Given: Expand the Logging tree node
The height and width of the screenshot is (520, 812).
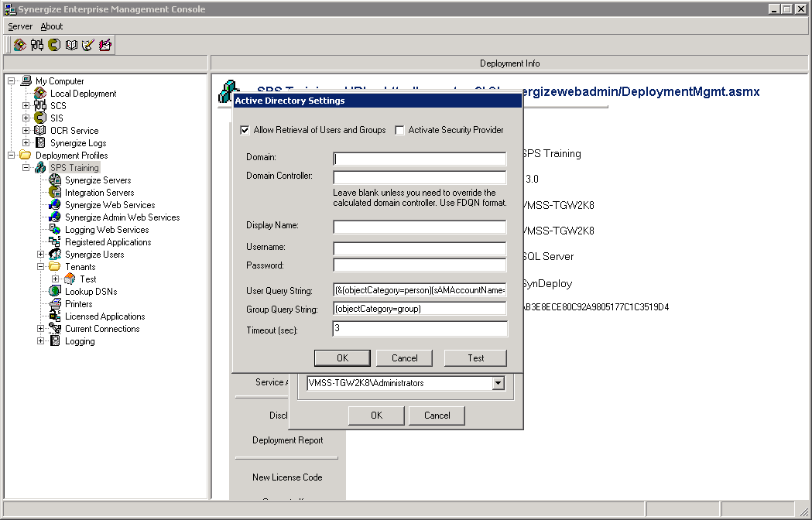Looking at the screenshot, I should [40, 341].
